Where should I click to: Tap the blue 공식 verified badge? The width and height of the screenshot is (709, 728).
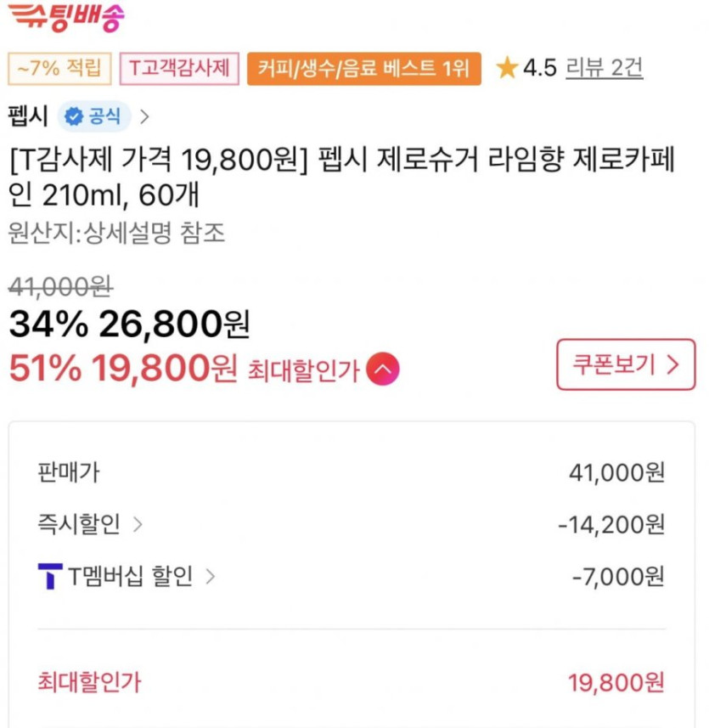[94, 116]
